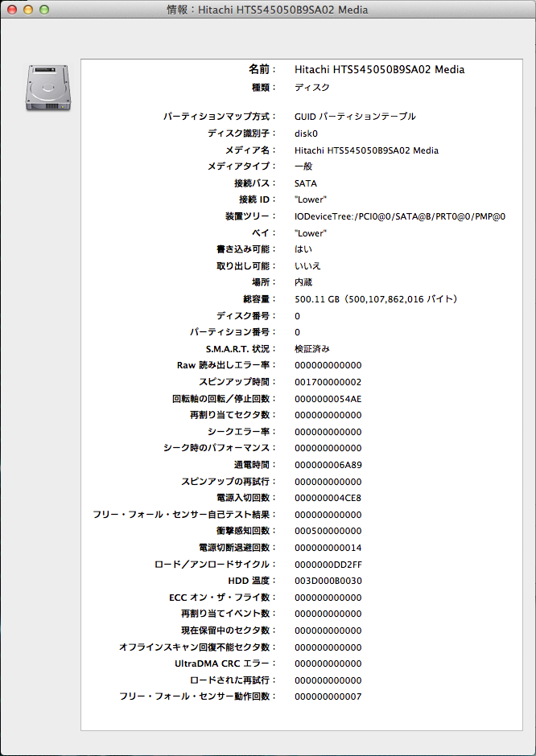Select 電源切断退避回数 value 000000000014
The height and width of the screenshot is (756, 536).
pos(328,549)
